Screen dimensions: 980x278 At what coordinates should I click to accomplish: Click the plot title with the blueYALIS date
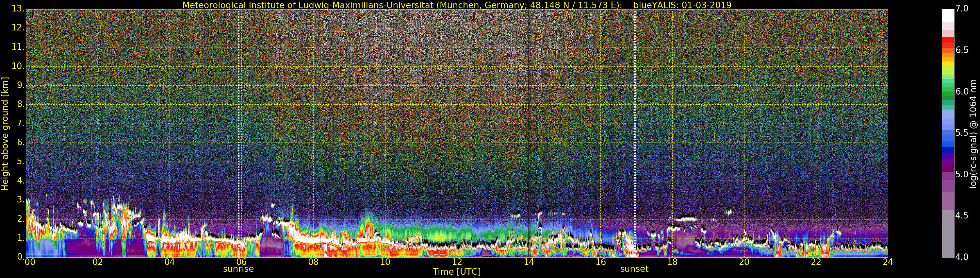457,5
